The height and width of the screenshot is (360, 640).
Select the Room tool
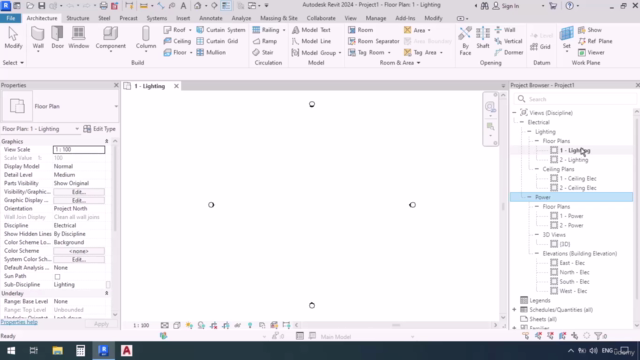coord(360,30)
